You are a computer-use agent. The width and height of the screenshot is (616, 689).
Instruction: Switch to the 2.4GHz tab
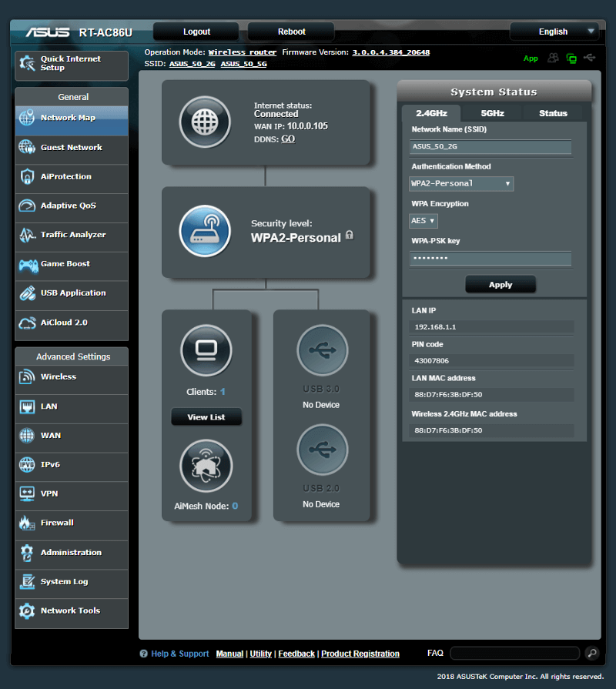point(431,113)
